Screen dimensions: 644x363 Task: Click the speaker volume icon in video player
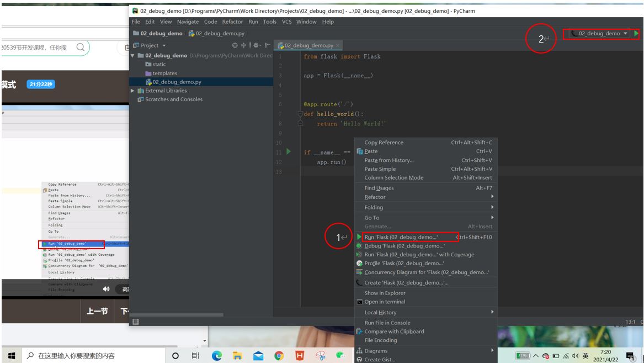pyautogui.click(x=106, y=289)
